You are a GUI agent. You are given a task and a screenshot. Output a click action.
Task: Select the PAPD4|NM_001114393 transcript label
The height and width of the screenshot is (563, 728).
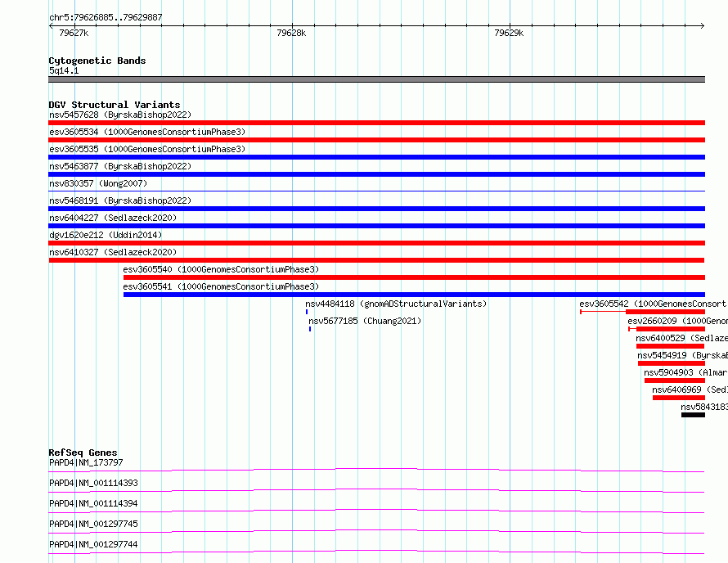tap(93, 483)
